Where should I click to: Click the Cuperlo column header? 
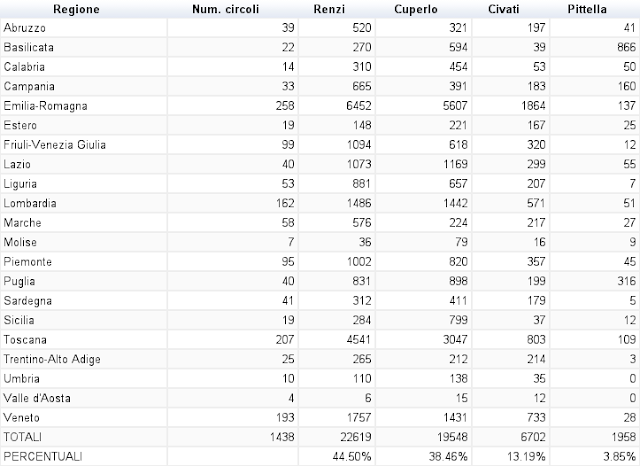(x=416, y=9)
